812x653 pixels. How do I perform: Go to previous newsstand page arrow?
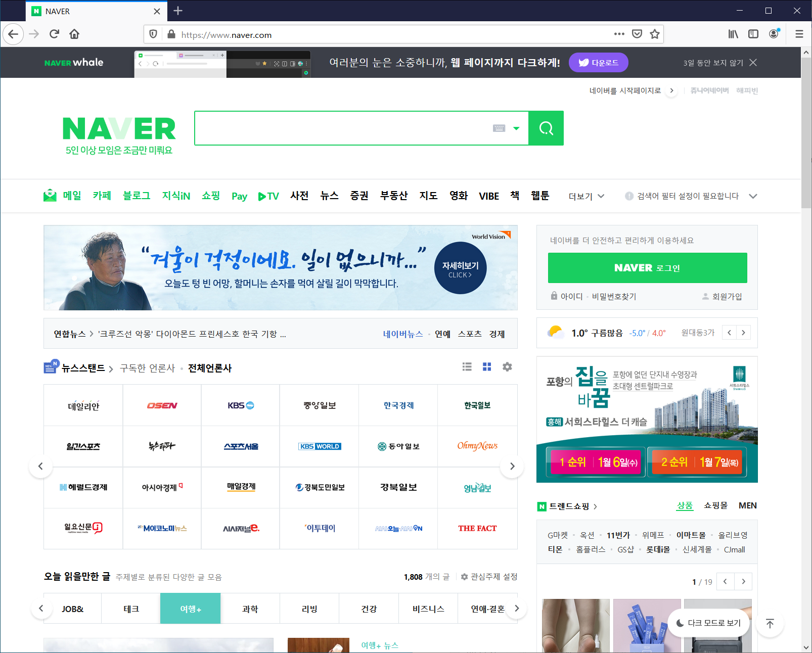point(41,466)
